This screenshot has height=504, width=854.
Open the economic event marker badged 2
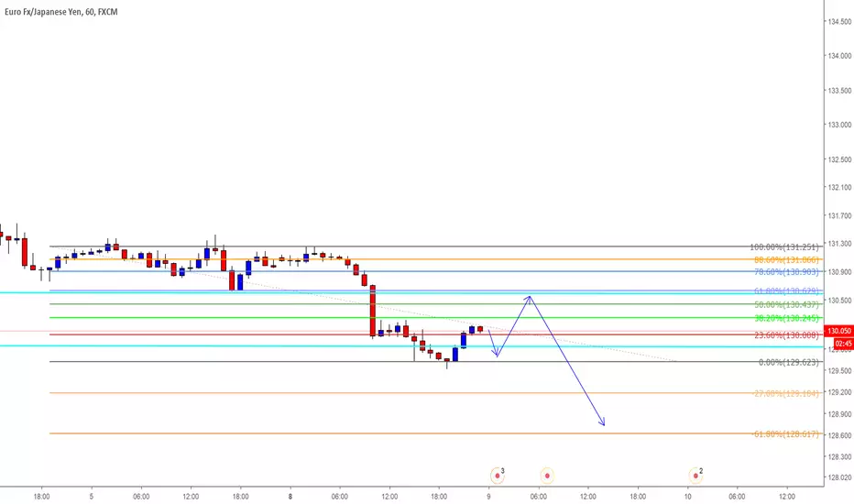click(x=695, y=476)
